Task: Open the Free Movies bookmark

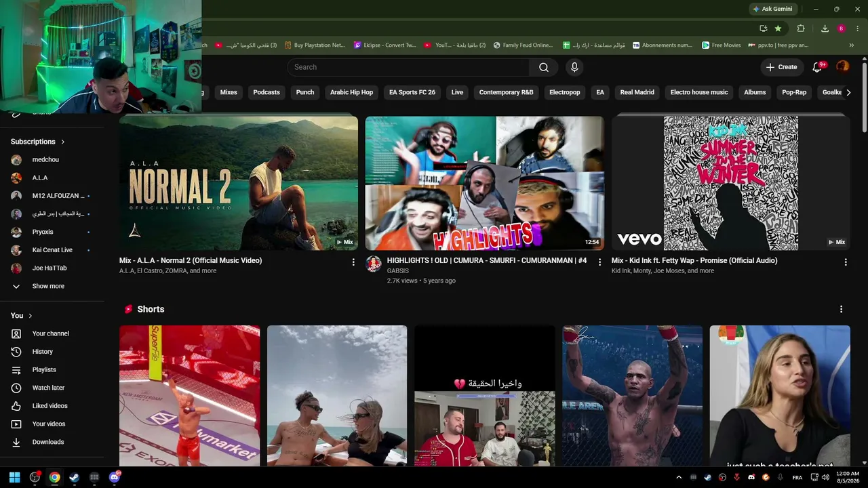Action: click(x=721, y=45)
